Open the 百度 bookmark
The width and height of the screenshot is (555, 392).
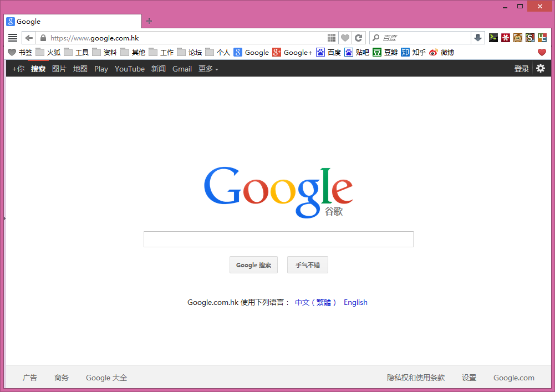tap(328, 53)
